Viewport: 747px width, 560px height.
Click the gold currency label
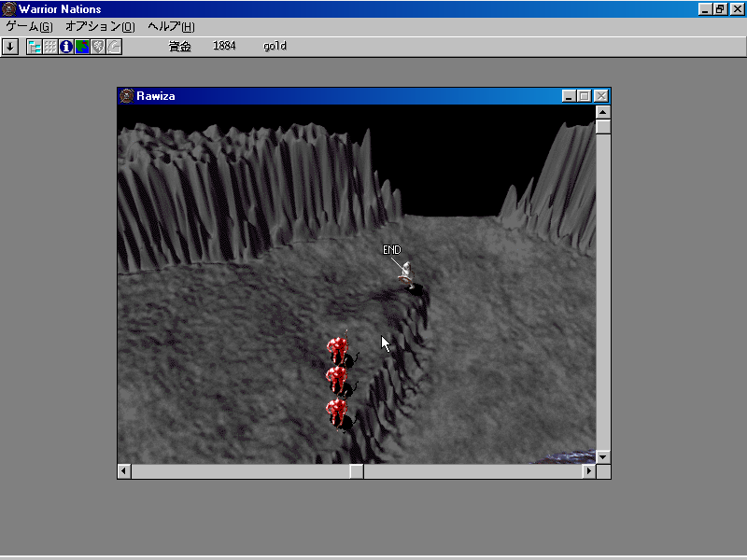275,46
